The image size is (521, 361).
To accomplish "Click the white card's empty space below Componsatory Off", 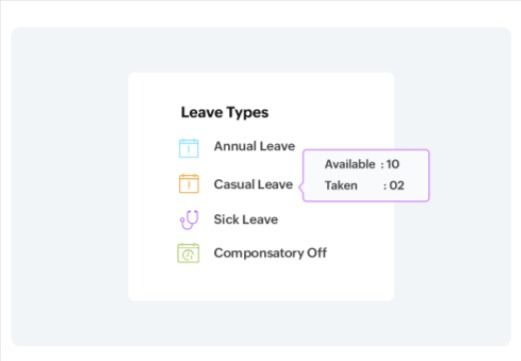I will tap(261, 283).
